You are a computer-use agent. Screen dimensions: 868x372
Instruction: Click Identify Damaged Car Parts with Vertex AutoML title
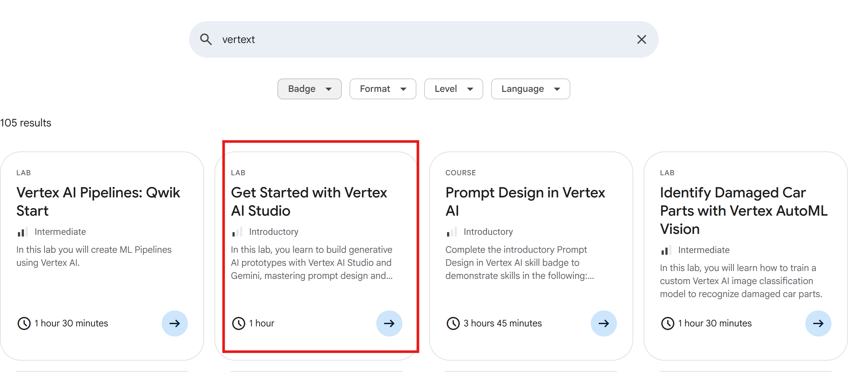point(744,210)
